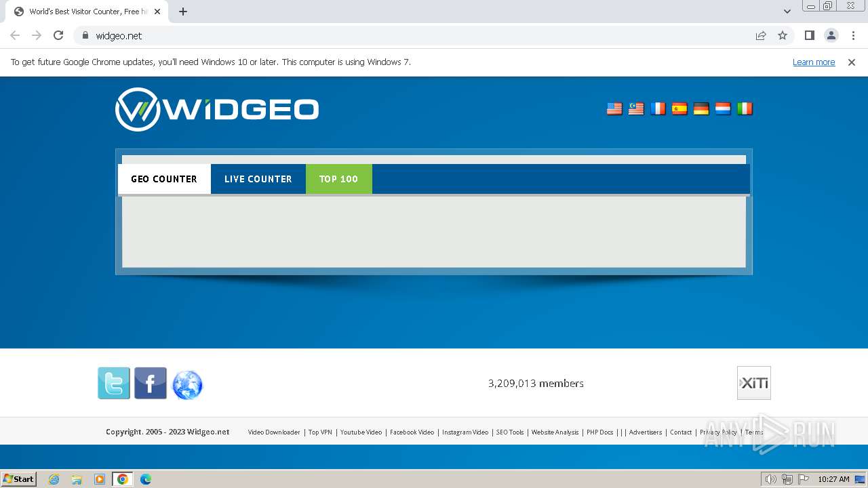The height and width of the screenshot is (488, 868).
Task: Dismiss the Chrome update notice
Action: pyautogui.click(x=852, y=62)
